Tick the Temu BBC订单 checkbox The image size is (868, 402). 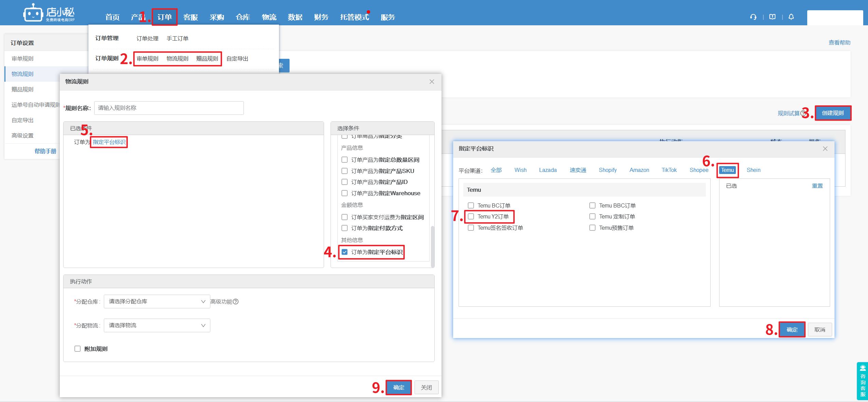(x=592, y=205)
